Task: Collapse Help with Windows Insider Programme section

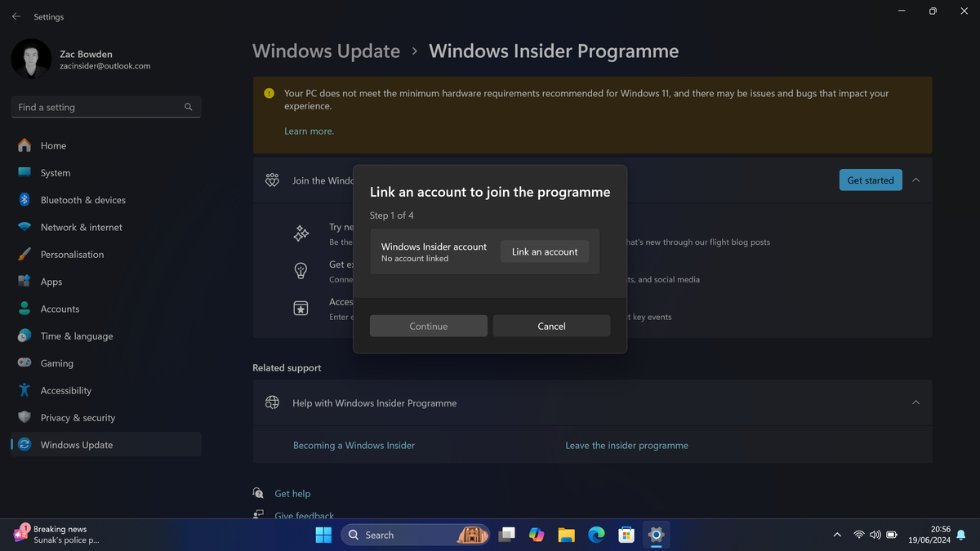Action: 915,402
